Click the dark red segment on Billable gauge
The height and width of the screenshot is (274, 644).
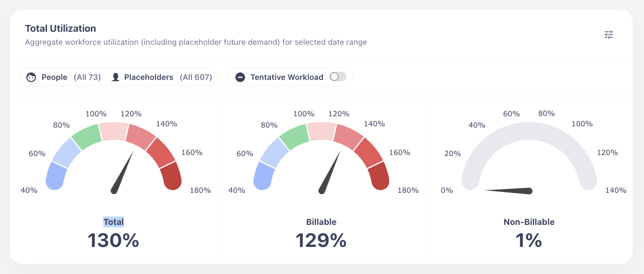pyautogui.click(x=379, y=175)
